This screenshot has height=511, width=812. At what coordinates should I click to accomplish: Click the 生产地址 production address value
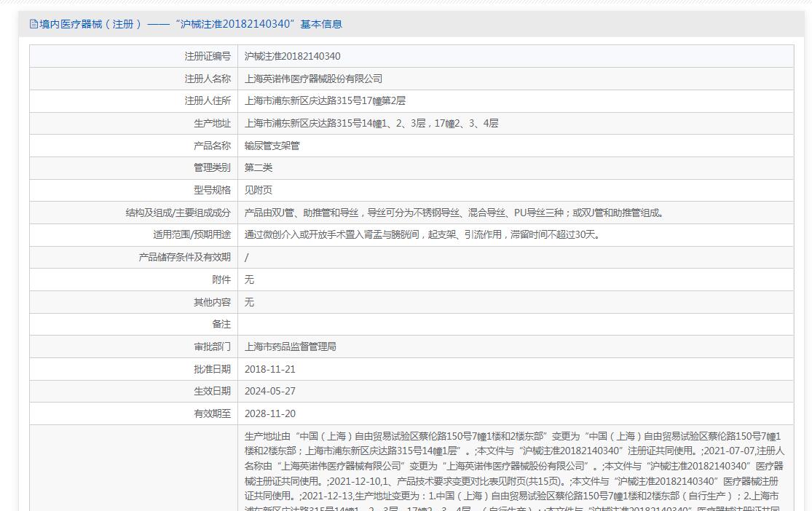pyautogui.click(x=371, y=124)
